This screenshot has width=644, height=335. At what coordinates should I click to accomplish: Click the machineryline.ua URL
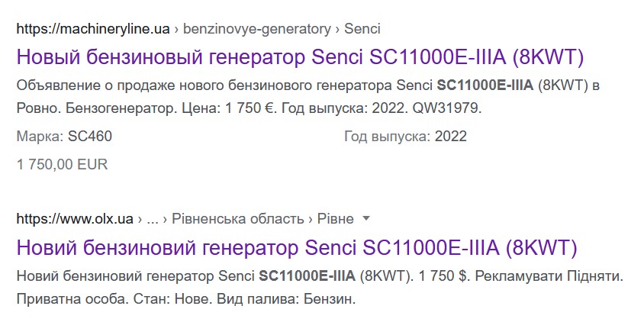coord(92,29)
